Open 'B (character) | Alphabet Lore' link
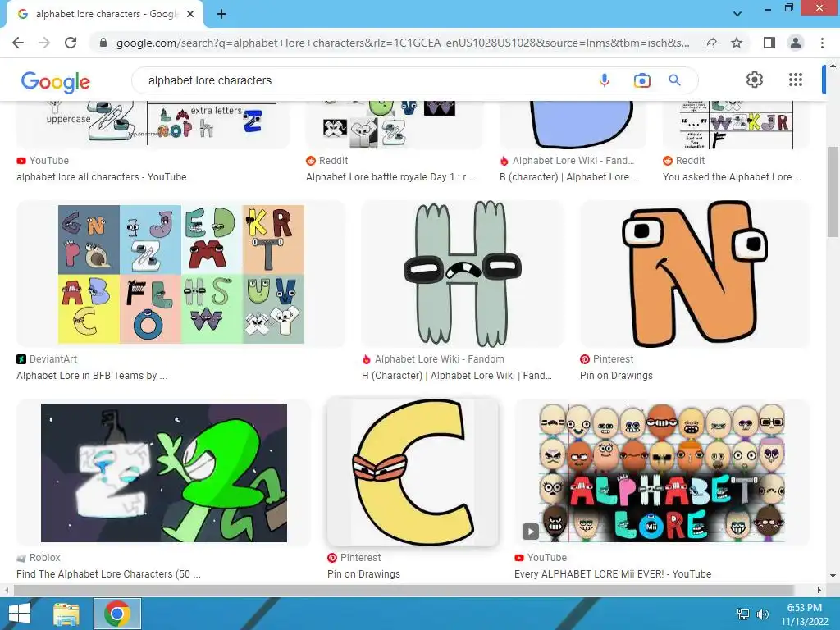The width and height of the screenshot is (840, 630). point(569,177)
